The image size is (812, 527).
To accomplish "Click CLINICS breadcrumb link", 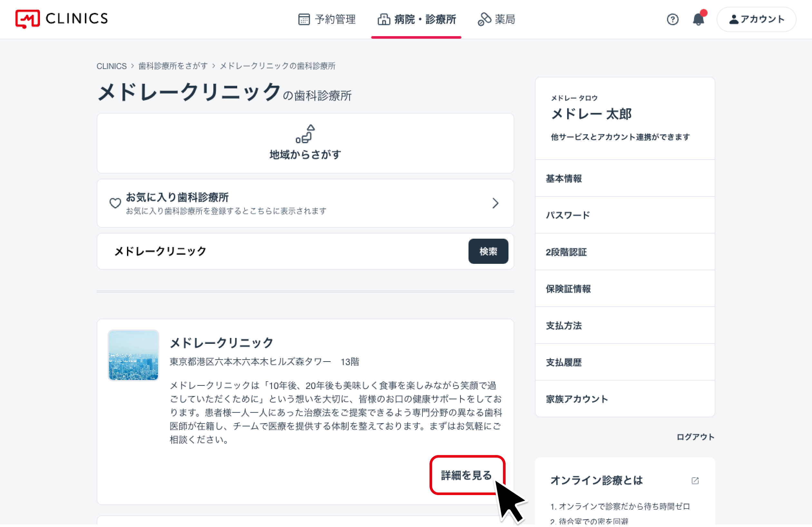I will 111,66.
